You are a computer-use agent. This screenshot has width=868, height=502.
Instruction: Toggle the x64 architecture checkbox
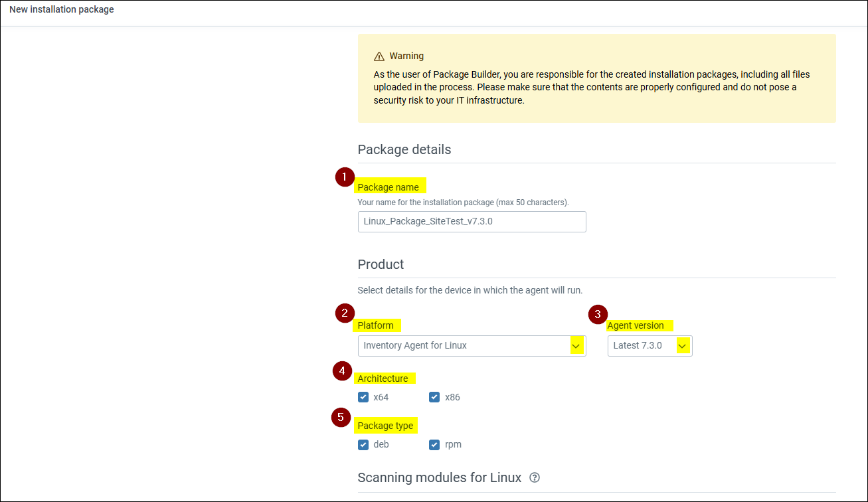[x=363, y=397]
